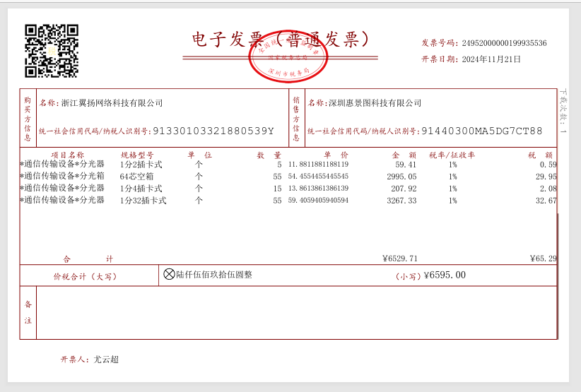Click inside the empty 备注 remarks box
This screenshot has width=581, height=392.
295,312
